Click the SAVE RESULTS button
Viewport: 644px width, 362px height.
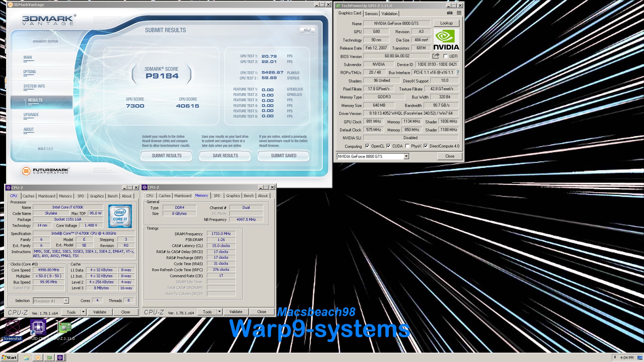click(225, 156)
